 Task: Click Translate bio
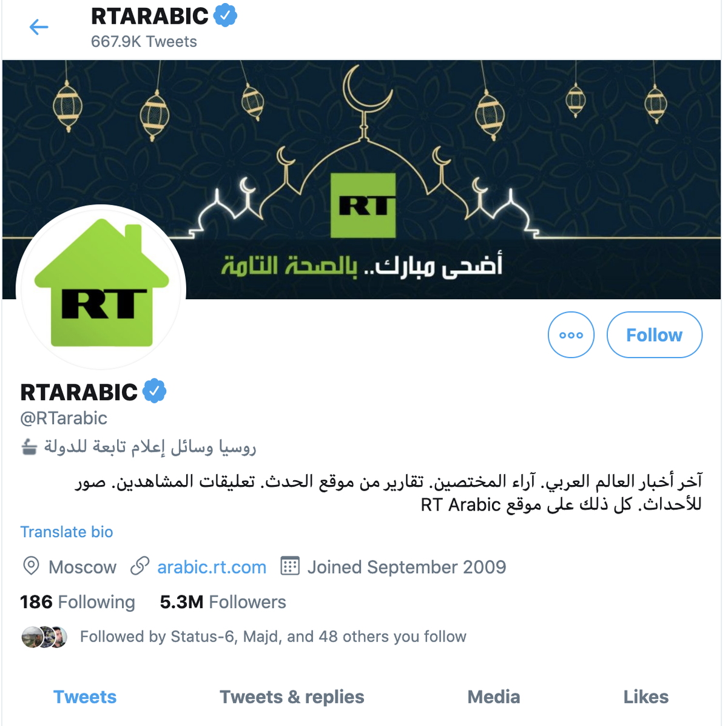click(67, 532)
